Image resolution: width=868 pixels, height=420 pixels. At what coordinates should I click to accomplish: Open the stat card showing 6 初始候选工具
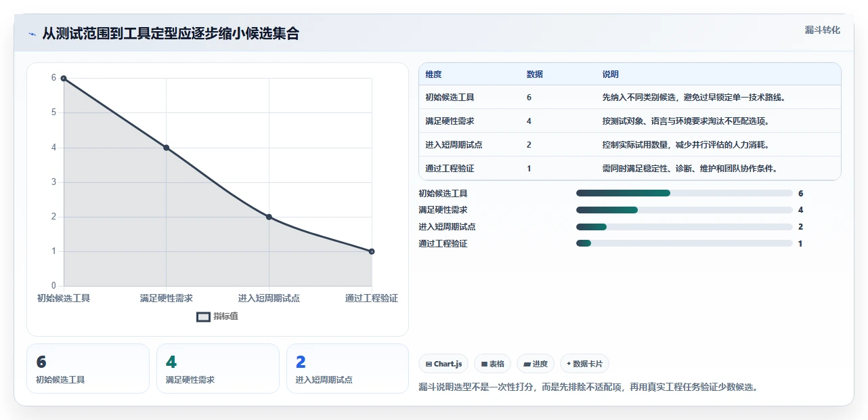click(88, 369)
